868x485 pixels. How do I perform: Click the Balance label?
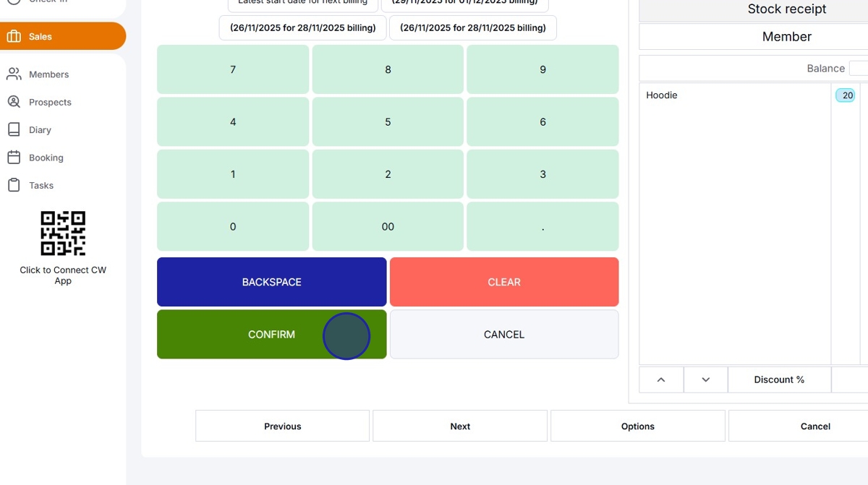[x=826, y=69]
